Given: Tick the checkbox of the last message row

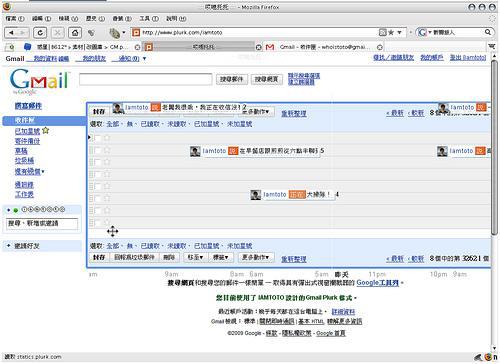Looking at the screenshot, I should point(98,223).
